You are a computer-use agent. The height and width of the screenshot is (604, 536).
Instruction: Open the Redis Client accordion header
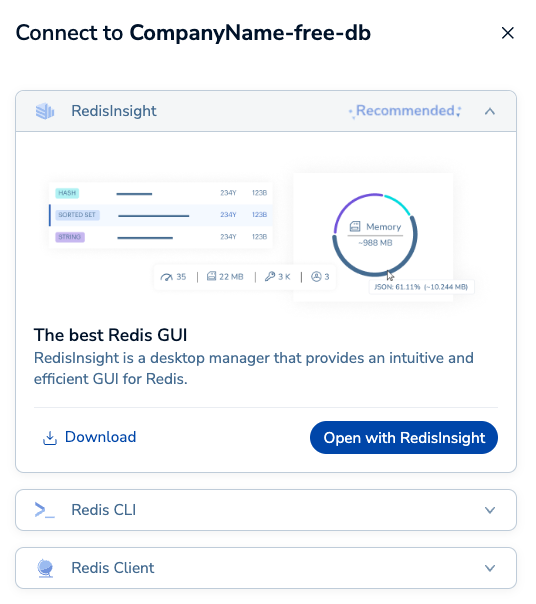266,568
